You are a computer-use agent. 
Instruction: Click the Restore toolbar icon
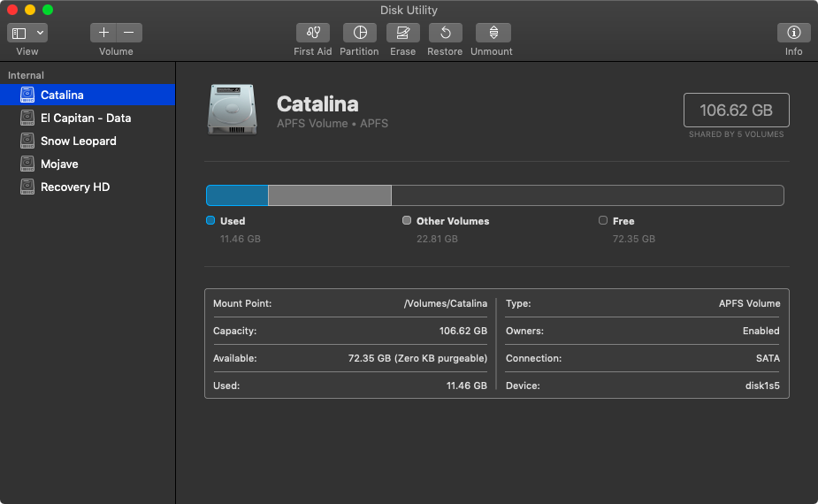pyautogui.click(x=445, y=33)
